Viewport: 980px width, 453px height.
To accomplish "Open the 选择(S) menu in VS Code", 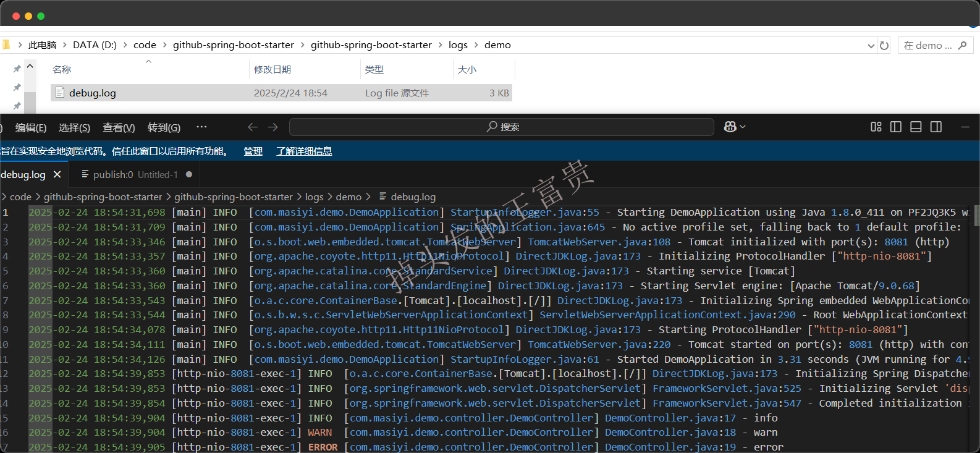I will [74, 127].
